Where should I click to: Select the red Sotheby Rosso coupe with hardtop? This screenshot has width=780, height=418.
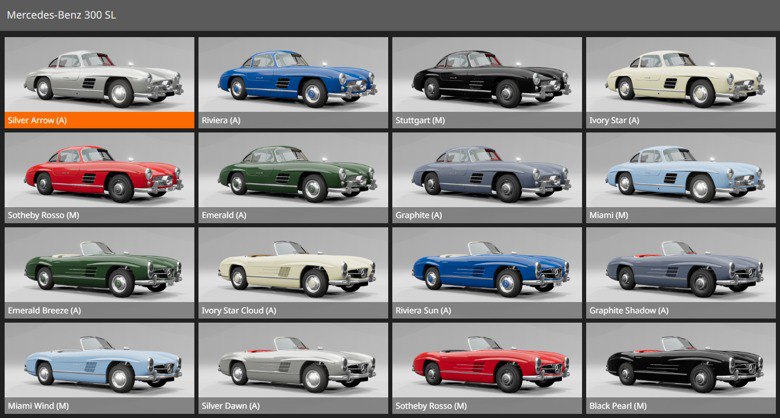(100, 170)
